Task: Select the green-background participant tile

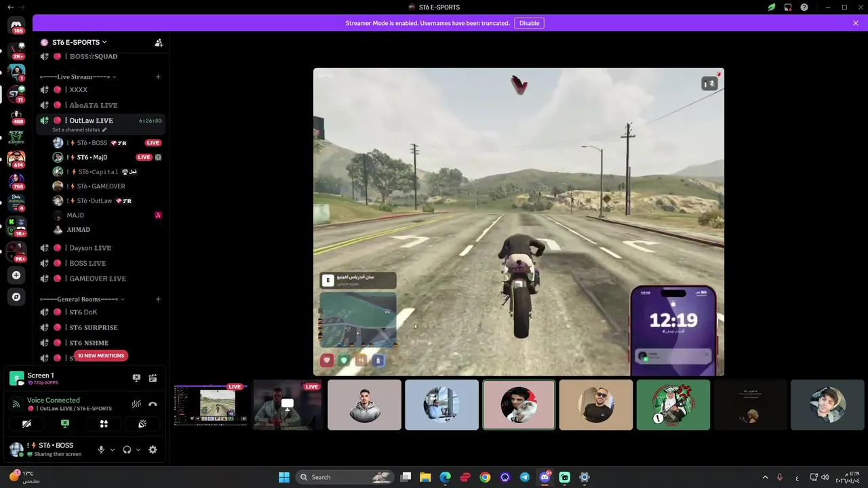Action: (673, 405)
